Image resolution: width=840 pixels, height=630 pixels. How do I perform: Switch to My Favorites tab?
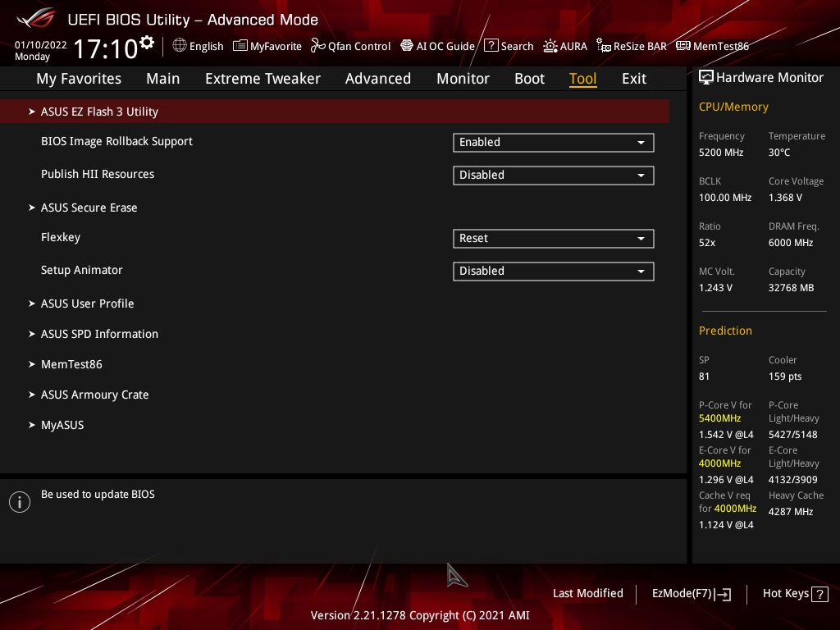79,79
